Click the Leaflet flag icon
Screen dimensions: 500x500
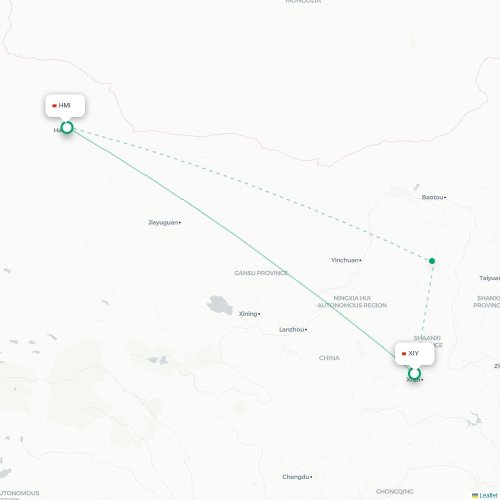[x=475, y=496]
